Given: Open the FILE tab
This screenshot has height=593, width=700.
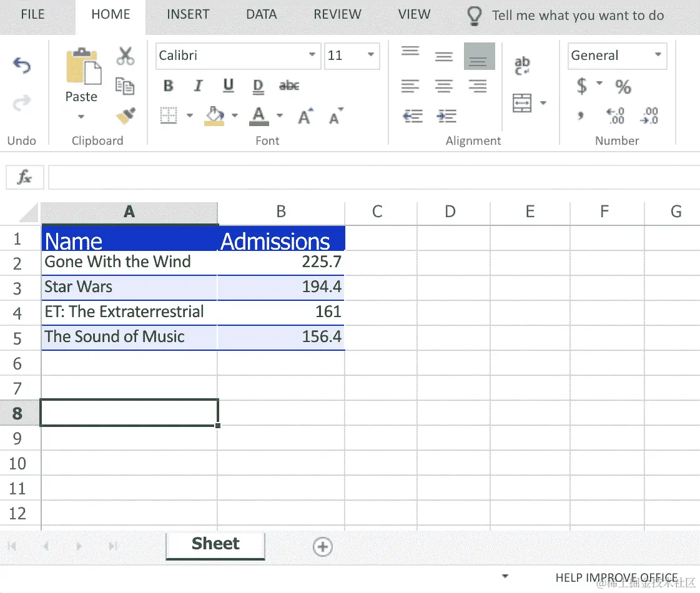Looking at the screenshot, I should tap(32, 14).
